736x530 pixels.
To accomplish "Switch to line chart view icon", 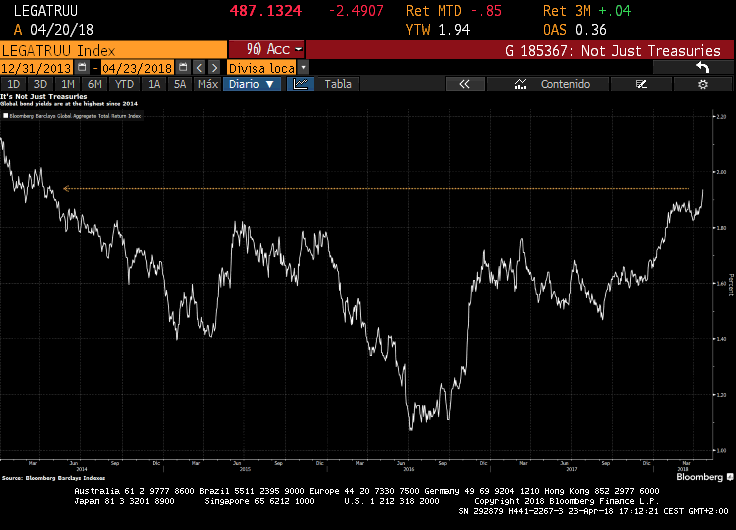I will (300, 84).
